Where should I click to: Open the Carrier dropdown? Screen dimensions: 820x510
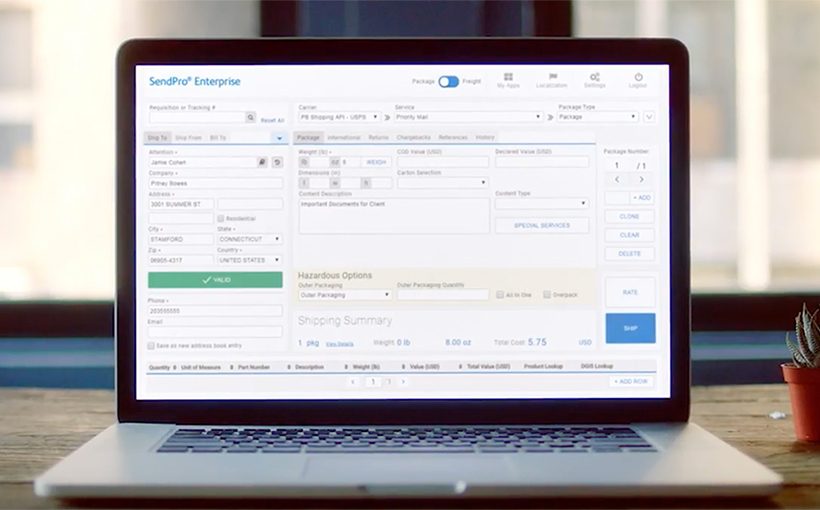coord(339,117)
